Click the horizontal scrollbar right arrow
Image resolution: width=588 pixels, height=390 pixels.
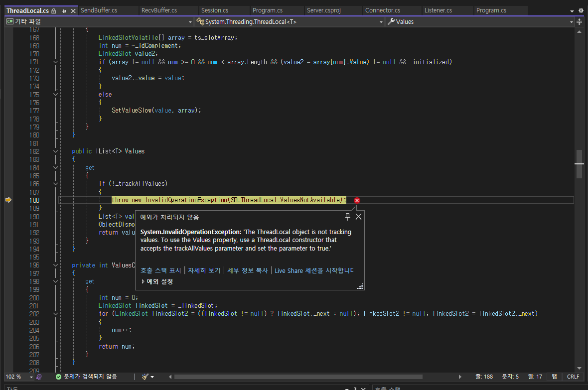[x=460, y=377]
